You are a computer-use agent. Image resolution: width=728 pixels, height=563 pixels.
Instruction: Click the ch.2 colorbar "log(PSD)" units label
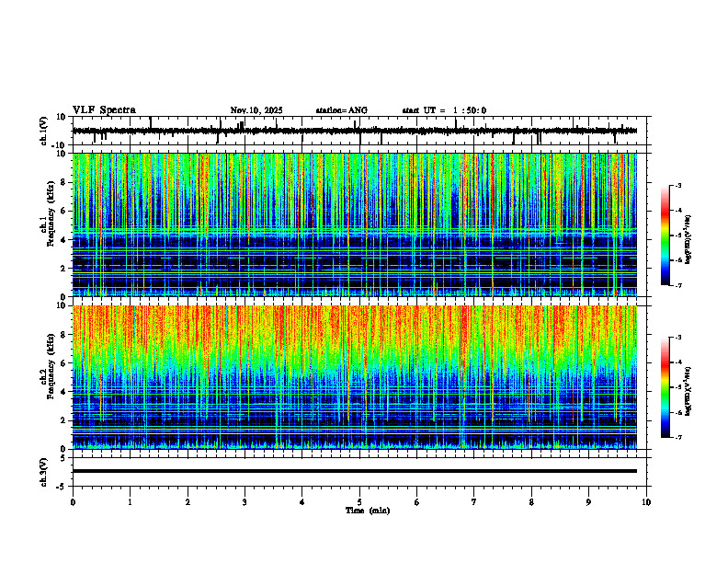click(688, 391)
